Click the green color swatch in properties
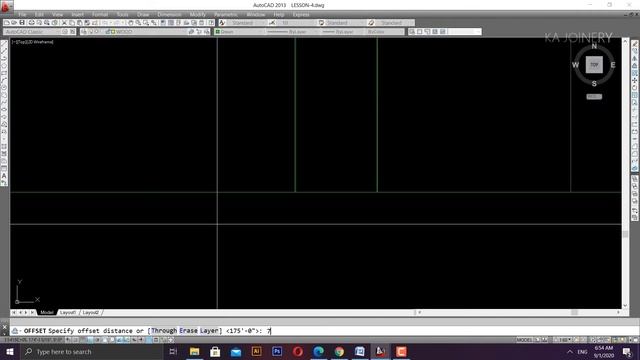 tap(218, 31)
